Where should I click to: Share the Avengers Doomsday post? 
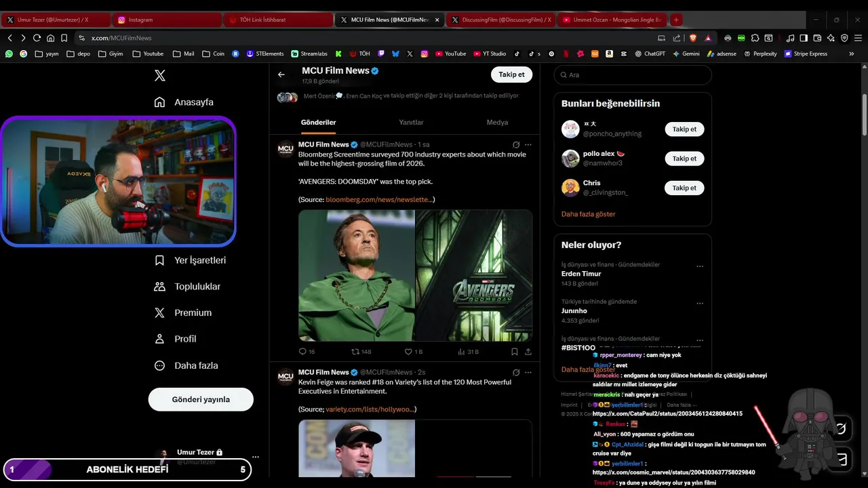click(528, 352)
